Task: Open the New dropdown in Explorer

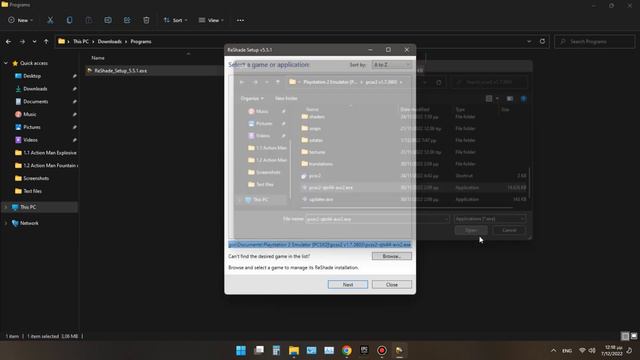Action: click(20, 20)
